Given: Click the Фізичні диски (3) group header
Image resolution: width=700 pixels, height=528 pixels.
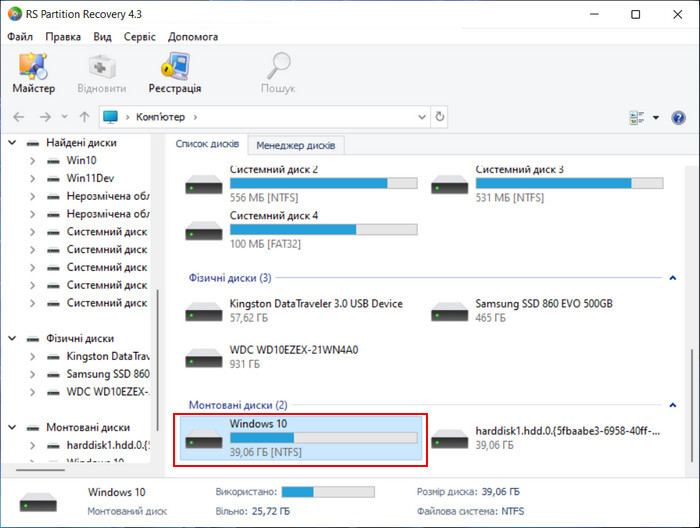Looking at the screenshot, I should [x=230, y=278].
